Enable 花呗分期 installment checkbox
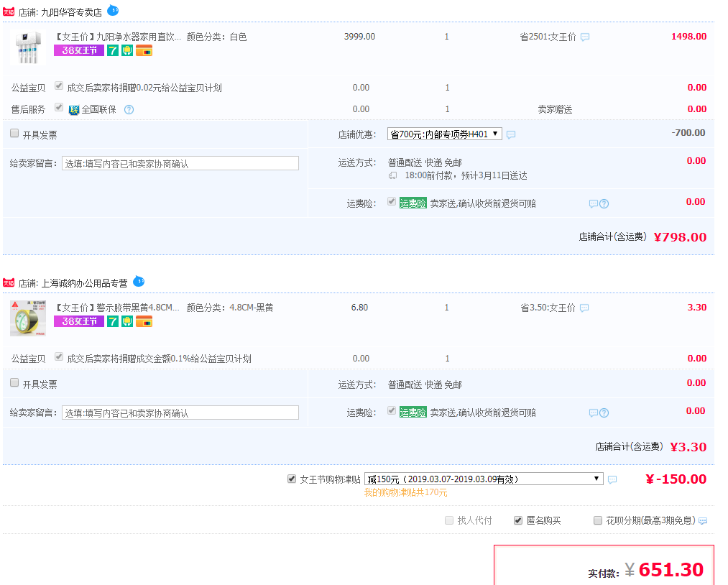Viewport: 728px width, 585px height. tap(598, 520)
